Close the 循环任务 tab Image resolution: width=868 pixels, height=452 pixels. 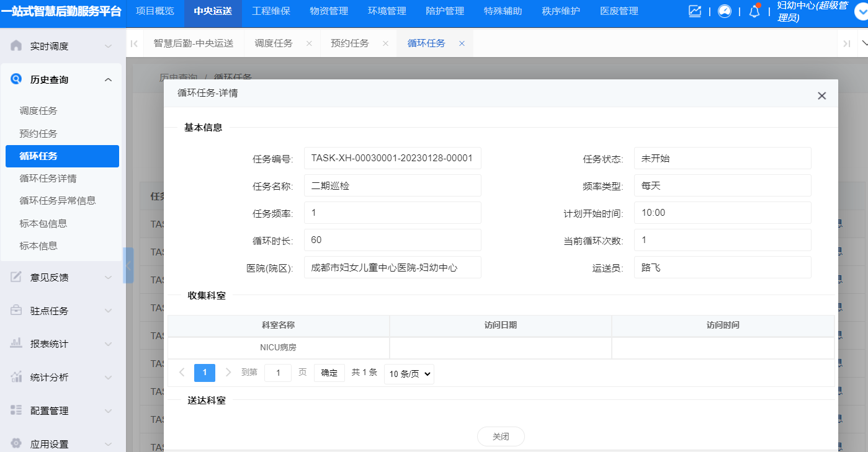pyautogui.click(x=462, y=43)
